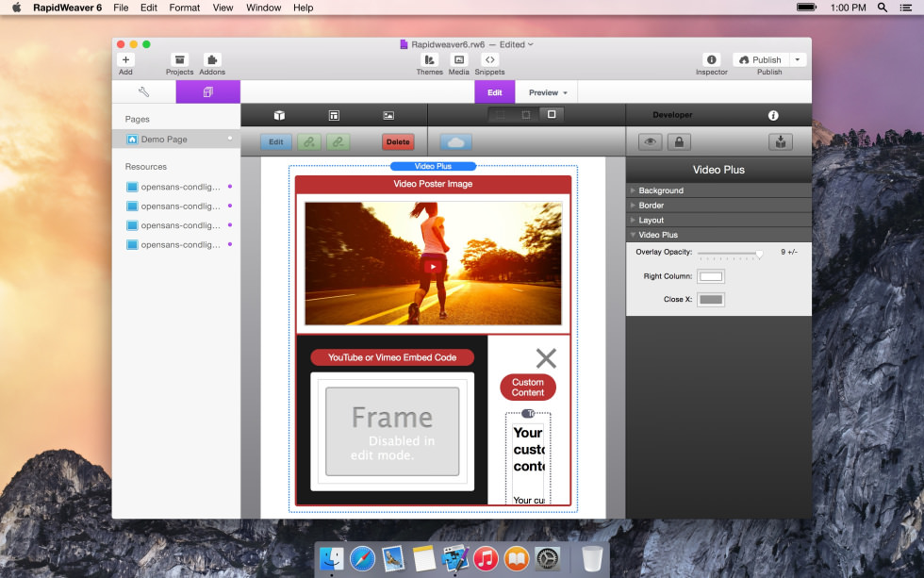Open Notification Center icon

[906, 8]
